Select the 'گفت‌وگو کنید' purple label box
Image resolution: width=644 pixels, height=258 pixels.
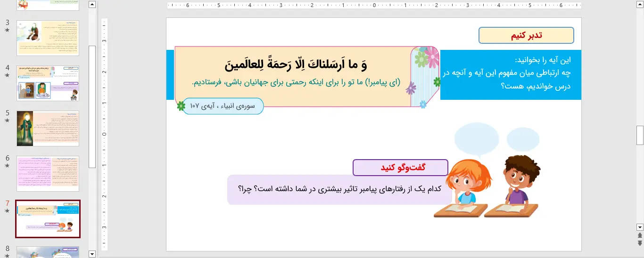(400, 168)
